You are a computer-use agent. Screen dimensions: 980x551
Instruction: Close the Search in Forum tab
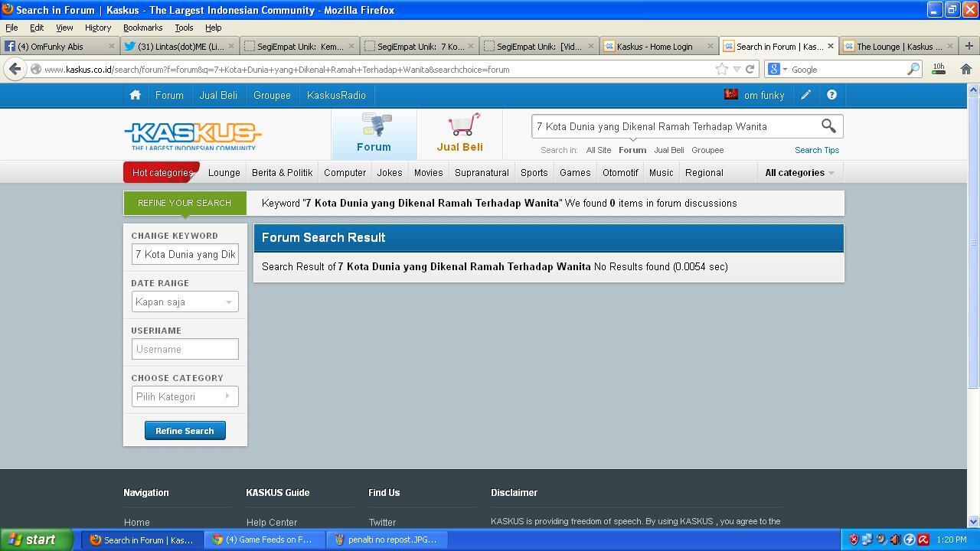point(830,46)
